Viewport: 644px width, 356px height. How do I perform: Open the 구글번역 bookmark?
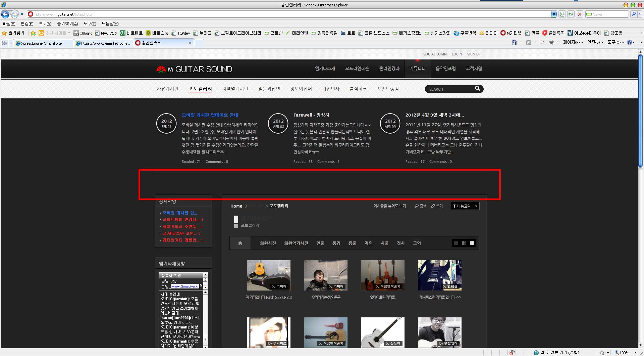click(465, 33)
